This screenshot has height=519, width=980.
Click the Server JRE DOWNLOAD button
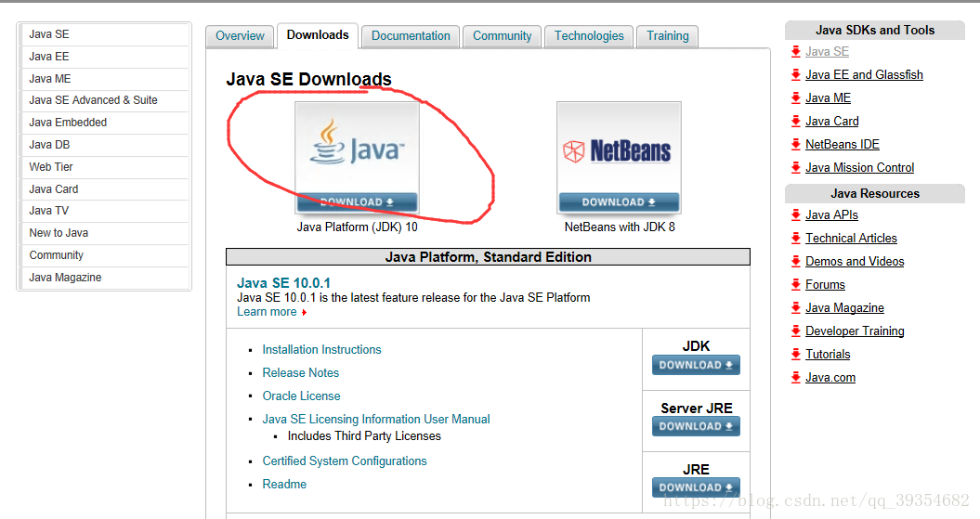tap(696, 426)
